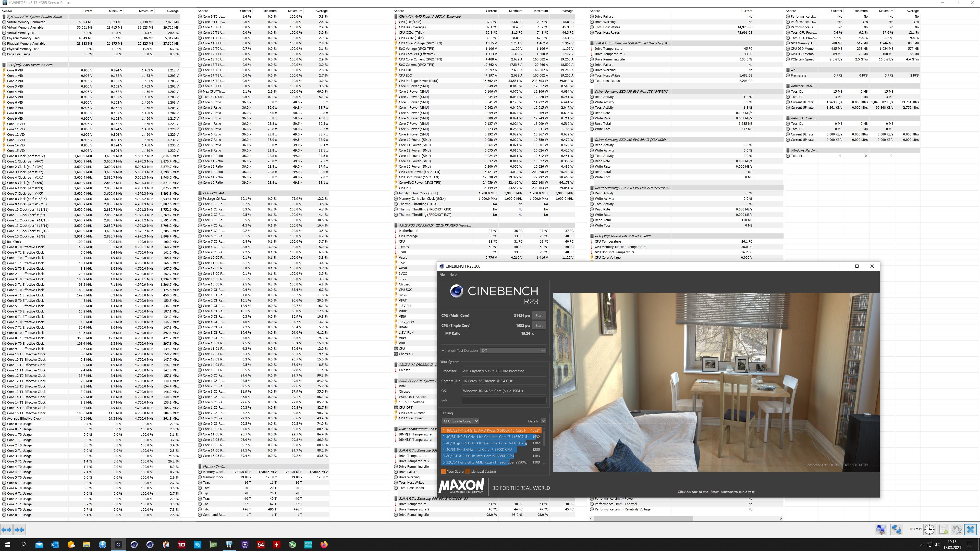Reset HWiNFO elapsed time clock icon

pos(929,529)
